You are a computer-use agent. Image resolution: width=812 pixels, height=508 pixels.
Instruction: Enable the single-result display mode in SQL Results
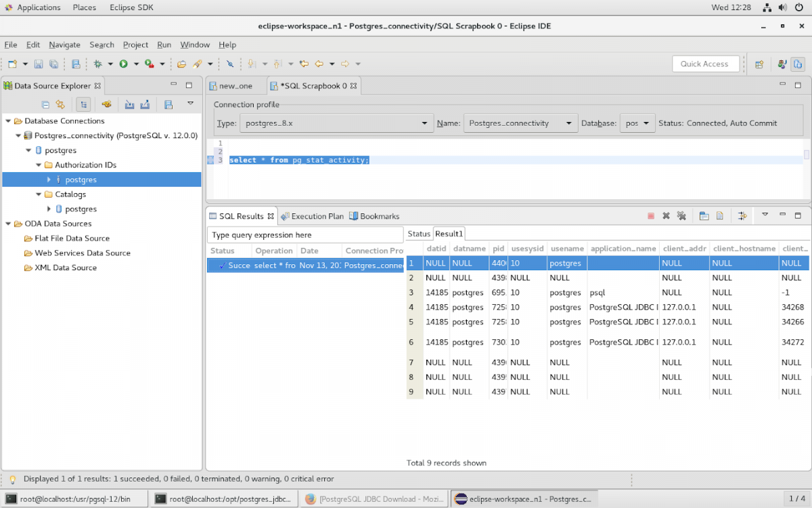tap(742, 215)
